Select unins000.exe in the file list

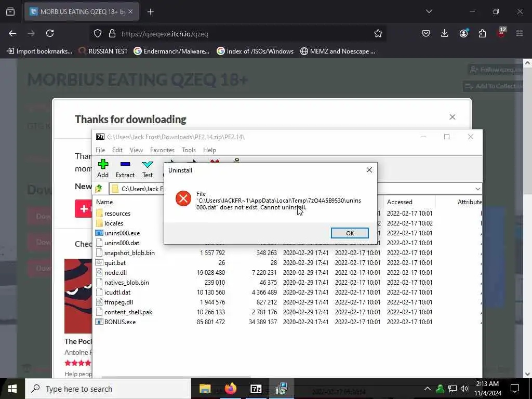point(122,233)
